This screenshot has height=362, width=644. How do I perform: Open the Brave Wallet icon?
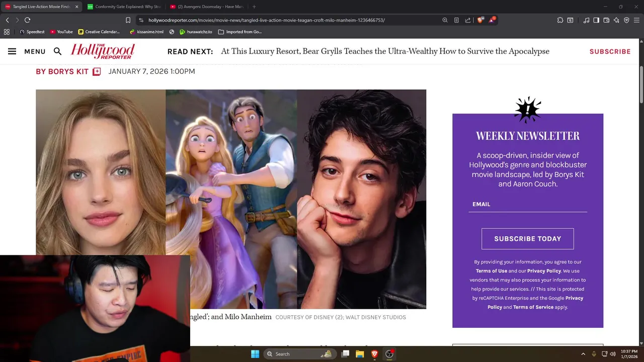click(606, 20)
